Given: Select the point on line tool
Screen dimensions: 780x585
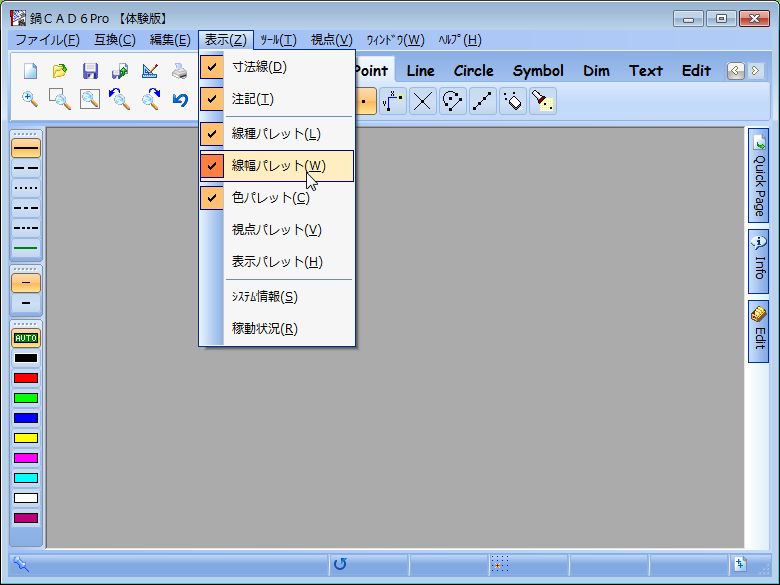Looking at the screenshot, I should [x=483, y=101].
